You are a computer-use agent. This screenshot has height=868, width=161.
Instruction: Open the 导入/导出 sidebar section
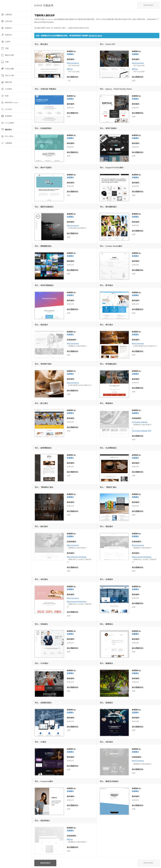tap(16, 136)
